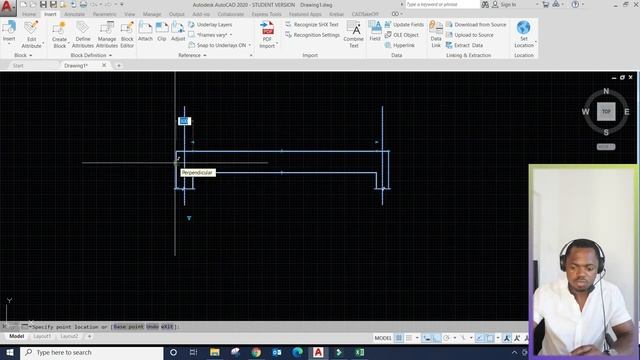Screen dimensions: 640x360
Task: Click Extract Data
Action: pyautogui.click(x=464, y=45)
